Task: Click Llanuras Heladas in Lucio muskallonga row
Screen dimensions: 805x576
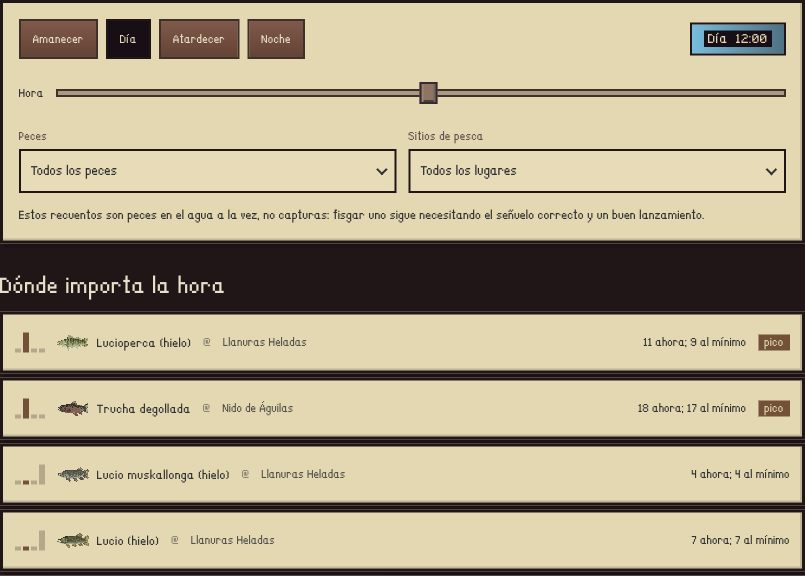Action: 303,474
